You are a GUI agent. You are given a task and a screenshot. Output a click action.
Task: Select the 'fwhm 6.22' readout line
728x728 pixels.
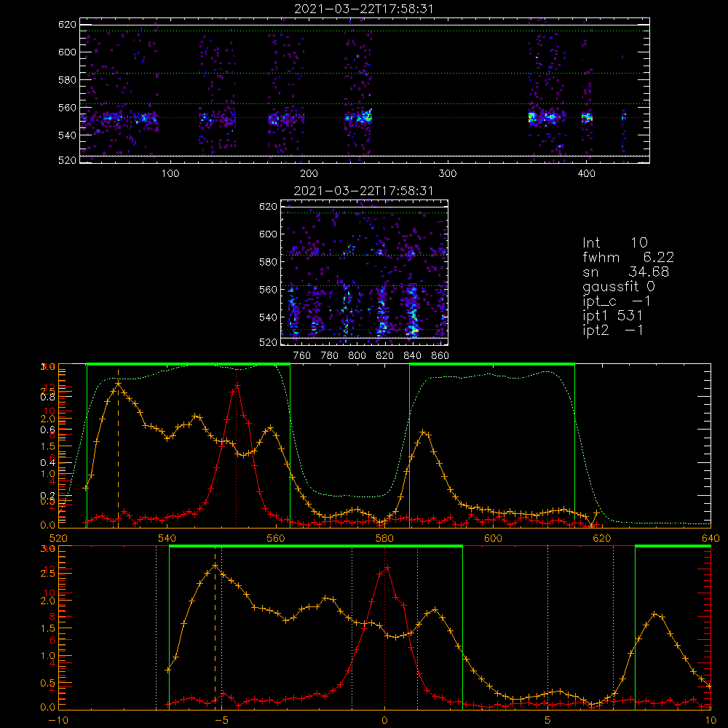(628, 257)
